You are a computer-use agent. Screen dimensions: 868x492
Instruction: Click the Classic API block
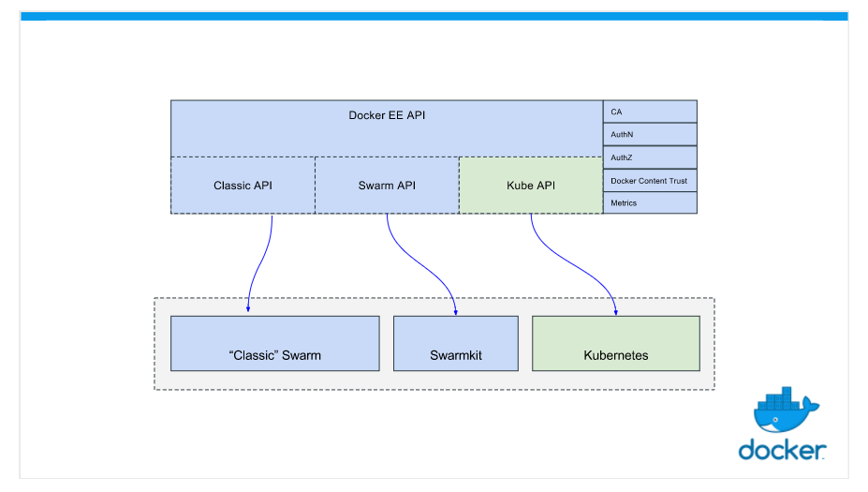pos(243,185)
